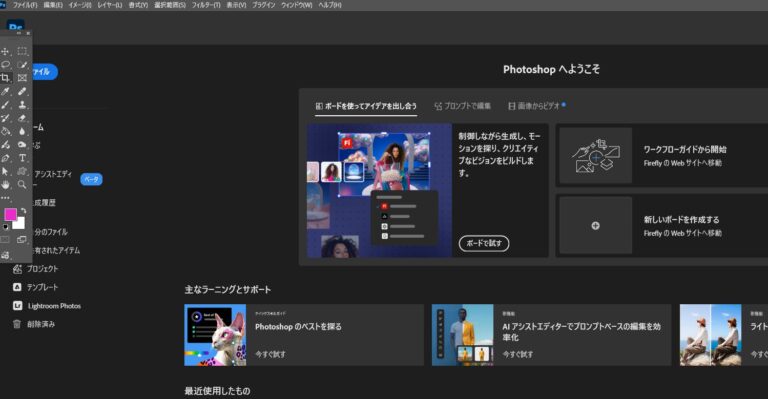Viewport: 768px width, 399px height.
Task: Select the Crop tool
Action: (5, 77)
